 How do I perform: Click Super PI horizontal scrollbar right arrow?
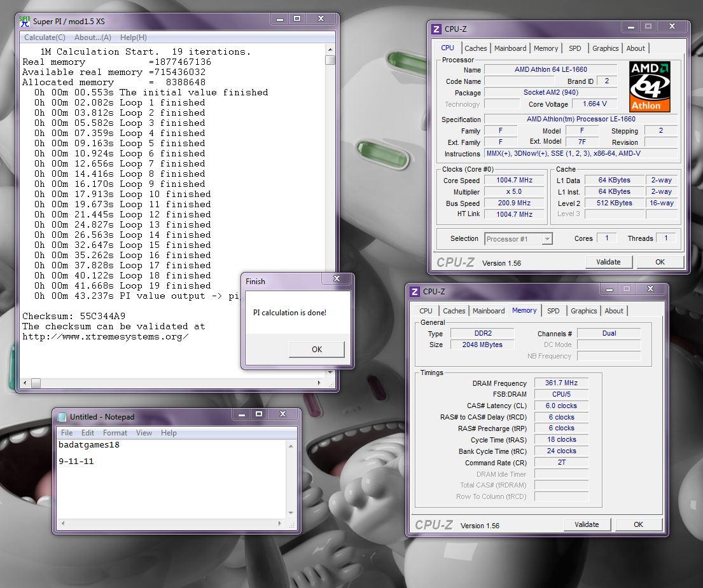[319, 383]
